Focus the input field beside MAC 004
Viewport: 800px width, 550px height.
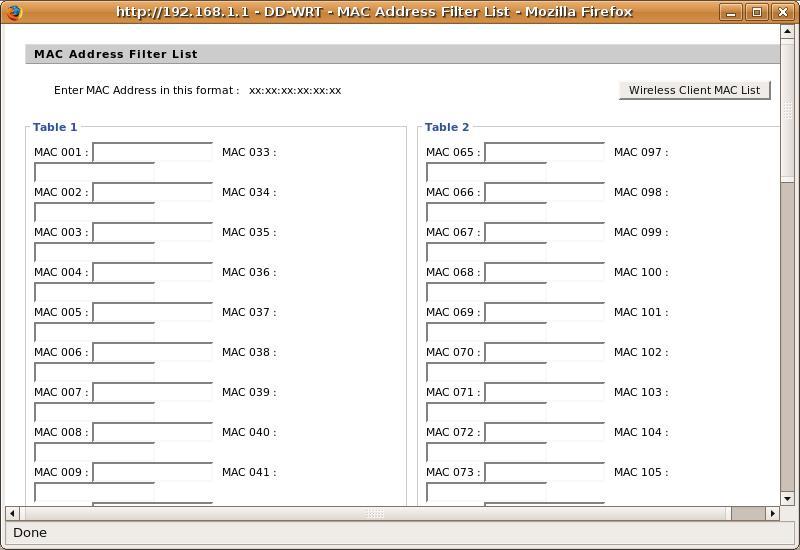coord(153,272)
